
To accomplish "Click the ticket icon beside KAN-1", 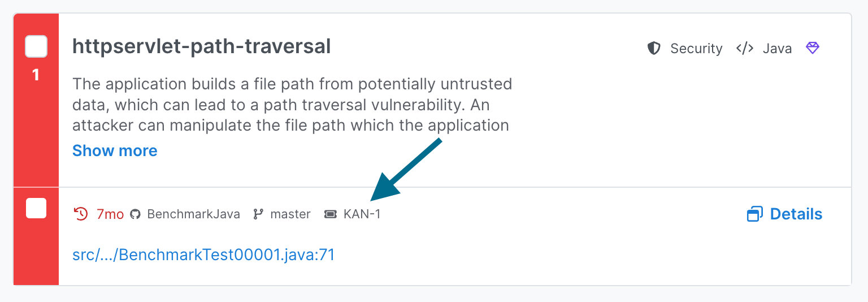I will click(331, 214).
